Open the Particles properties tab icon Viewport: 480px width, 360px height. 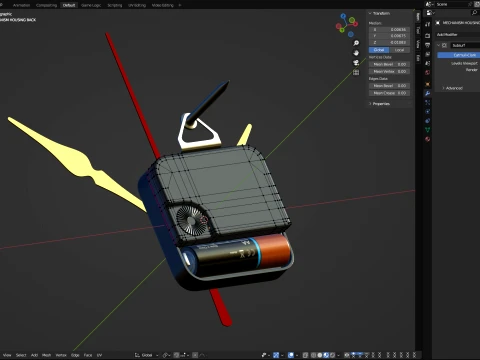click(428, 102)
